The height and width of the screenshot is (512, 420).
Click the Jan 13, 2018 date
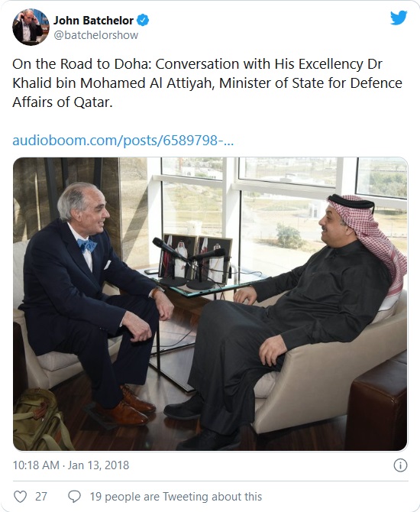pos(99,465)
